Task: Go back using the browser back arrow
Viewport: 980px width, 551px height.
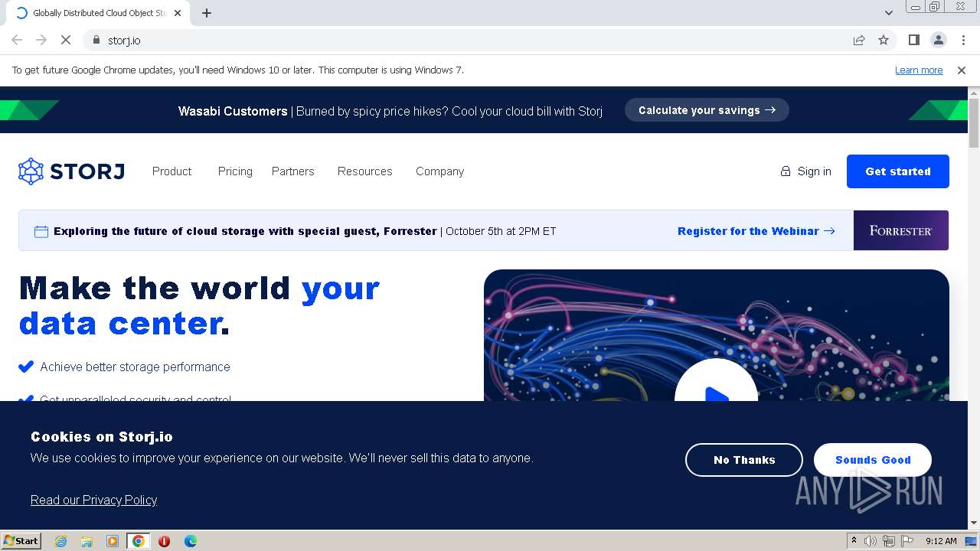Action: [x=17, y=40]
